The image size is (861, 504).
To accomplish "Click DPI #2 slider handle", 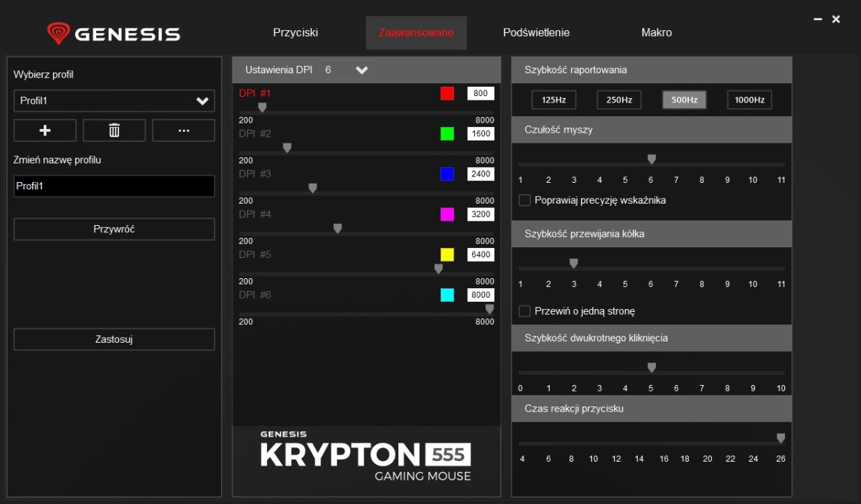I will (x=287, y=148).
